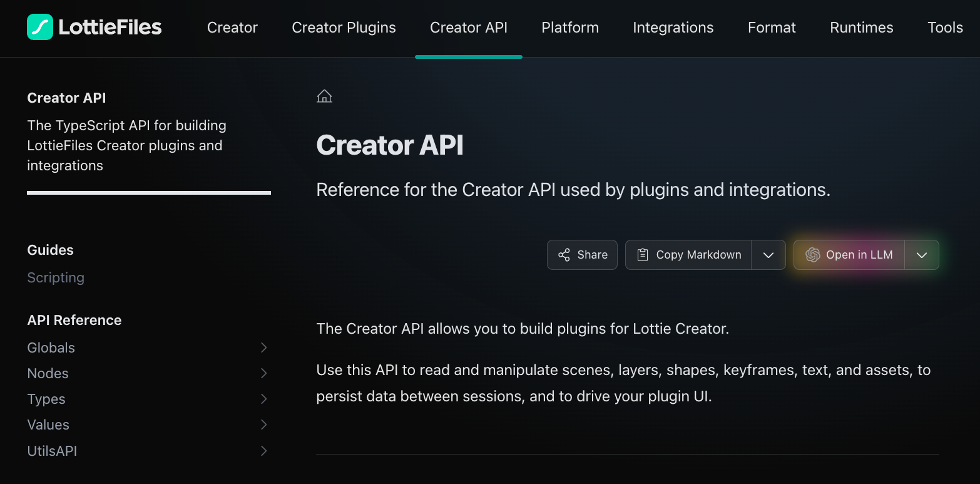Click the Open in LLM button
This screenshot has height=484, width=980.
point(849,255)
